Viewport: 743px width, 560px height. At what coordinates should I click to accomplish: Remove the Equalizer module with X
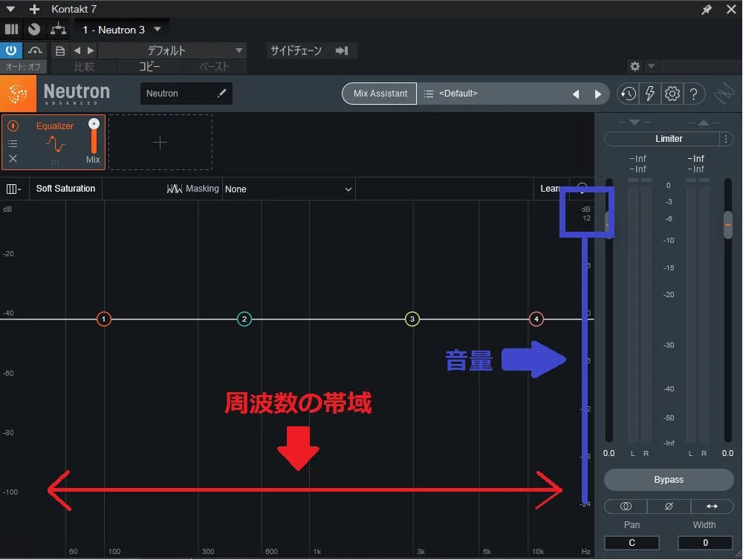13,159
